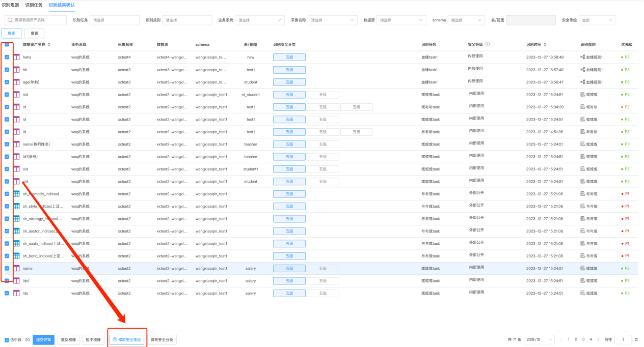The width and height of the screenshot is (644, 347).
Task: Uncheck the age(年龄) row checkbox
Action: coord(7,82)
